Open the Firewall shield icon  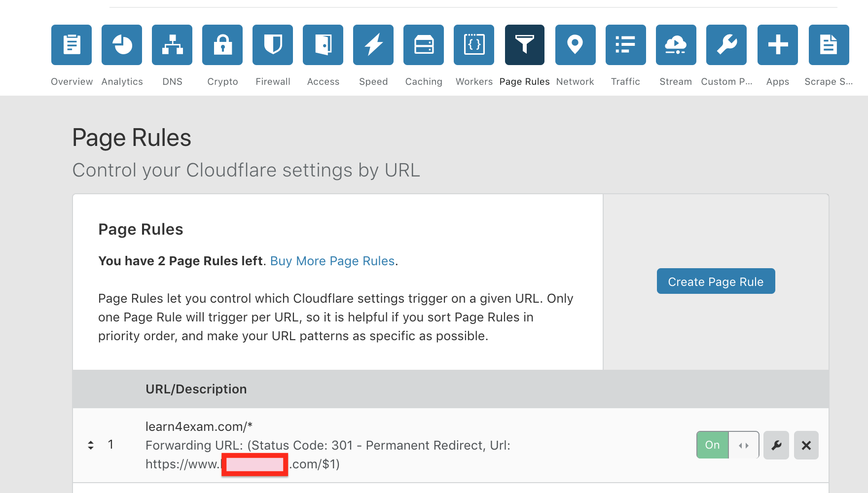click(273, 45)
